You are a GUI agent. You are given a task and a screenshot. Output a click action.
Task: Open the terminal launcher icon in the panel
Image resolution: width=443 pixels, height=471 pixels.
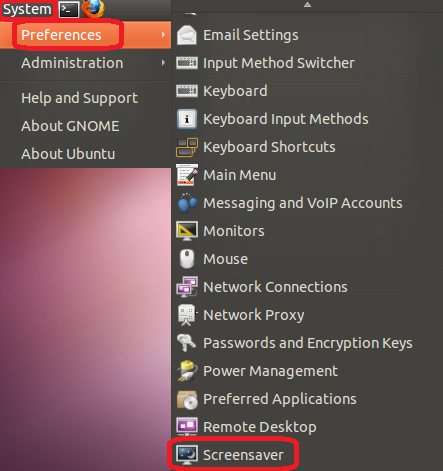point(69,9)
